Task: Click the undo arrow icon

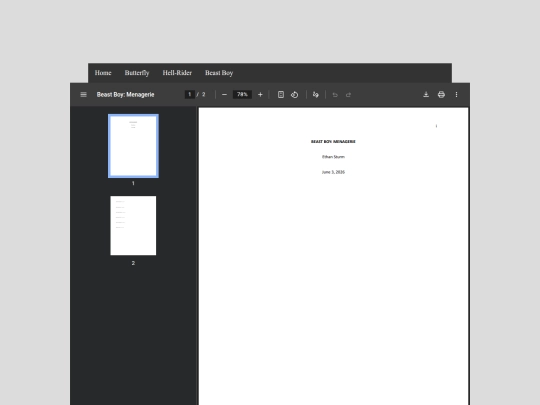Action: click(x=335, y=94)
